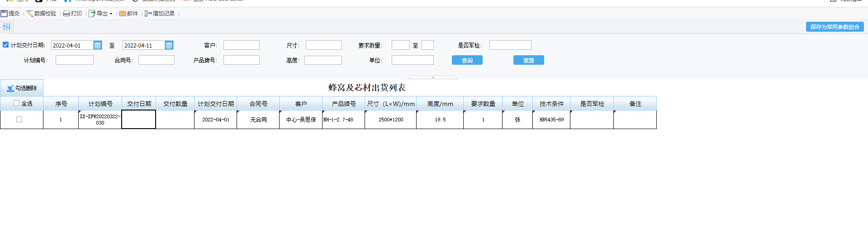Select the HB5435-89 cell
Image resolution: width=868 pixels, height=226 pixels.
(x=551, y=120)
